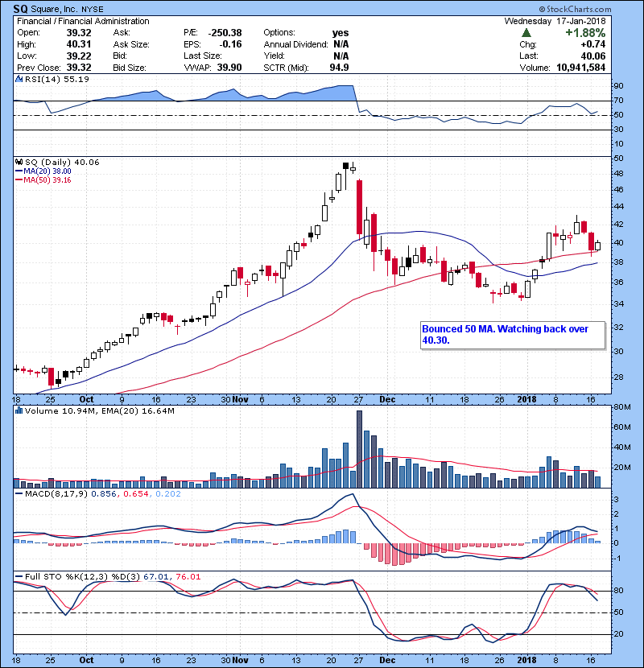
Task: Click the Prev Close value 39.32
Action: pos(79,68)
